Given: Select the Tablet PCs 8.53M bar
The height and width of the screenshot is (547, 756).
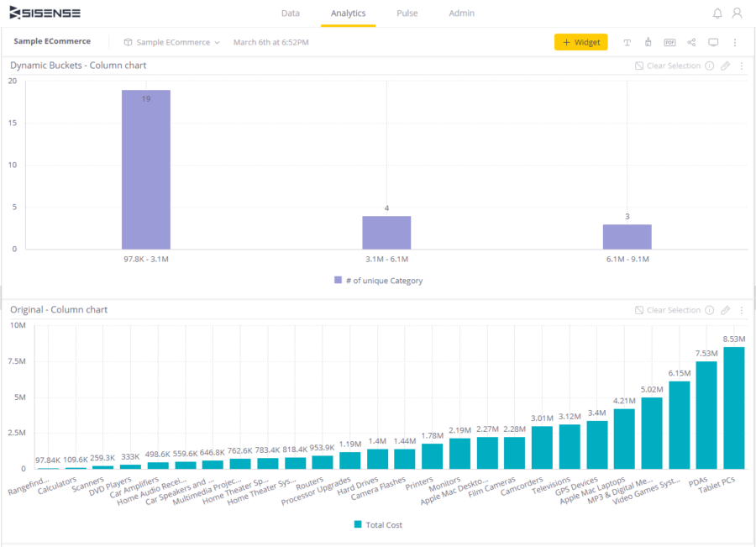Looking at the screenshot, I should coord(734,408).
